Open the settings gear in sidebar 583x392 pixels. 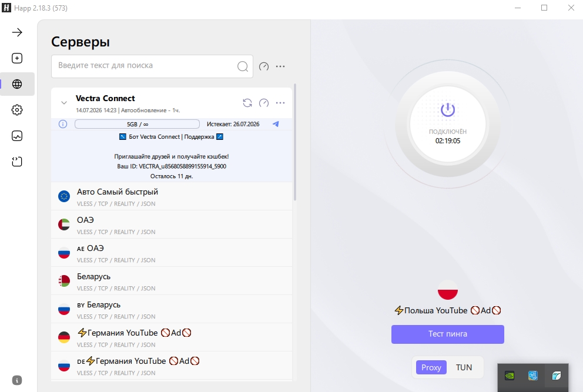pos(17,110)
